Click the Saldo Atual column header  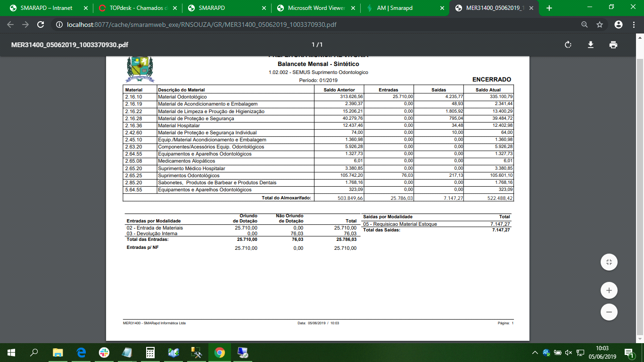tap(488, 90)
